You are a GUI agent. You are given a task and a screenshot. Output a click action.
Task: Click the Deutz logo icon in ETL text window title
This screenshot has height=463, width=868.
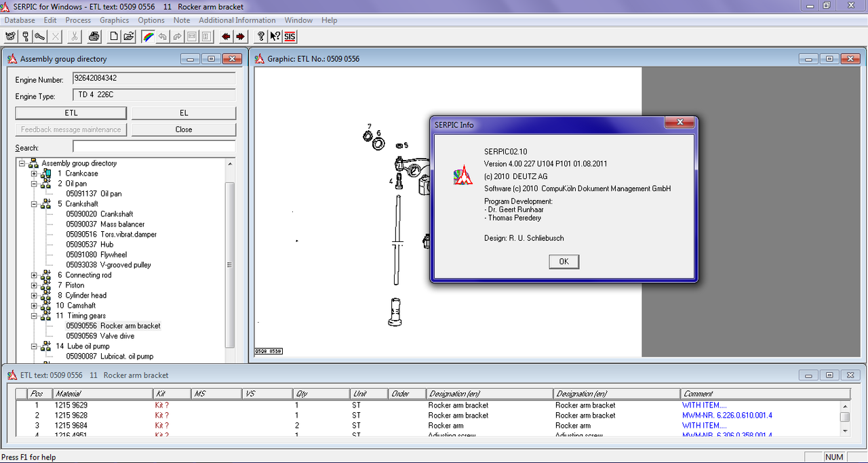click(12, 375)
